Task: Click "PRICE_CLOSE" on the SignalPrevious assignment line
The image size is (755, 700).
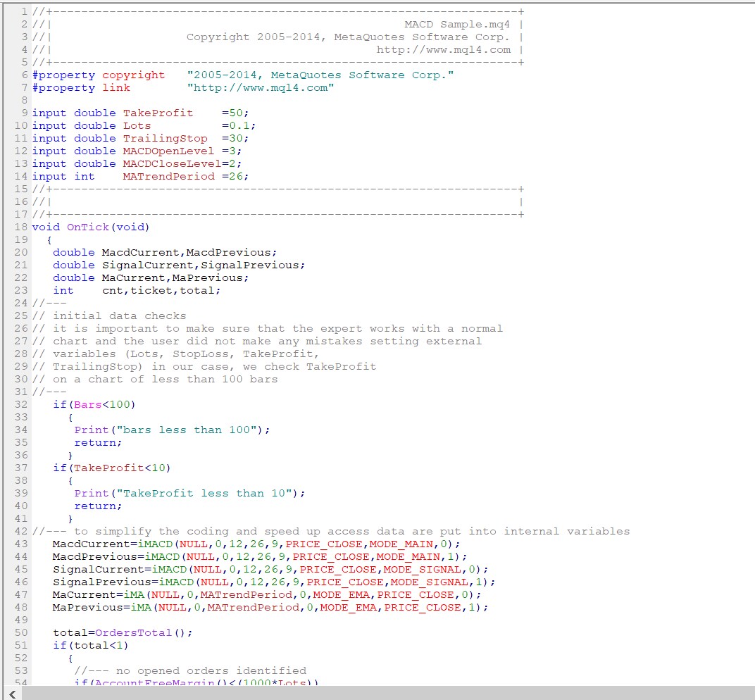Action: 345,582
